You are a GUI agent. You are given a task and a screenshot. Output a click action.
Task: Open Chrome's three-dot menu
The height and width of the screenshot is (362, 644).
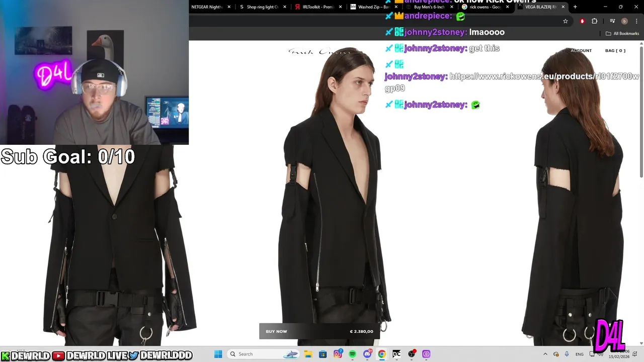pyautogui.click(x=636, y=21)
